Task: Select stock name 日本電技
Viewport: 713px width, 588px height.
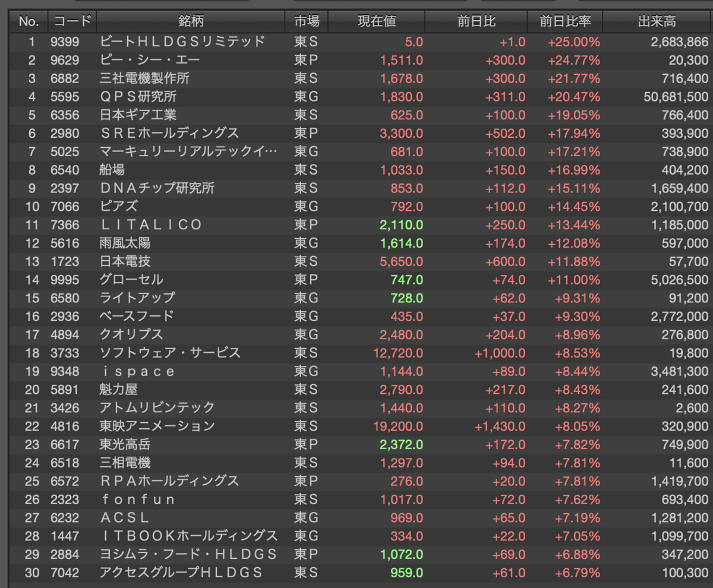Action: pos(125,261)
